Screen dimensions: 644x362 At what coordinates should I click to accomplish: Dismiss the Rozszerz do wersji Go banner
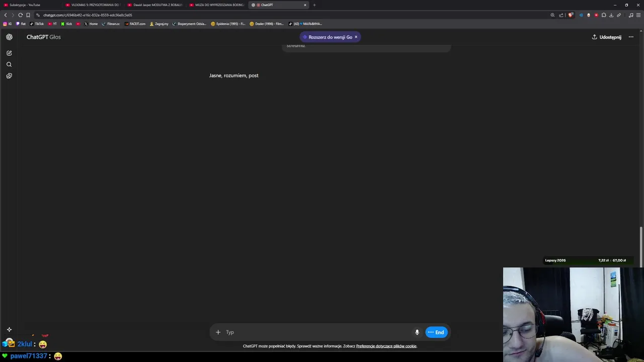(x=356, y=37)
